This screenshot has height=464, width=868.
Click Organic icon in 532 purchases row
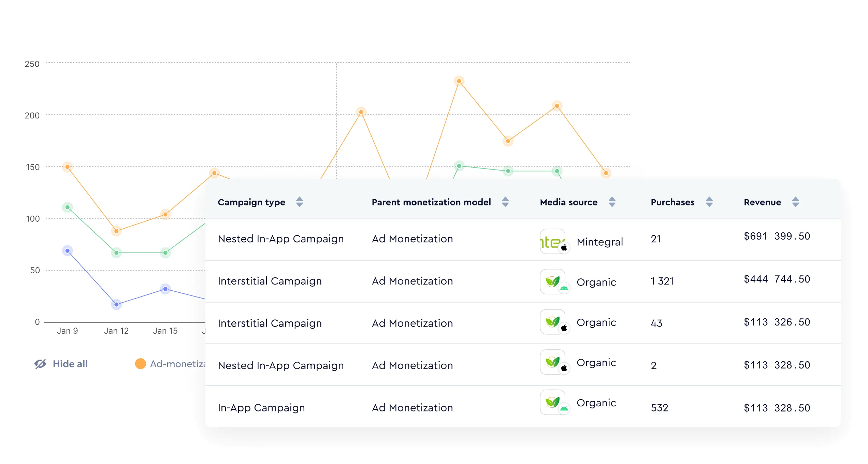(553, 402)
